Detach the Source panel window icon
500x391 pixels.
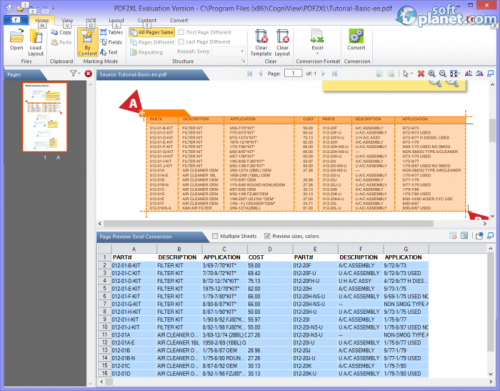click(490, 73)
